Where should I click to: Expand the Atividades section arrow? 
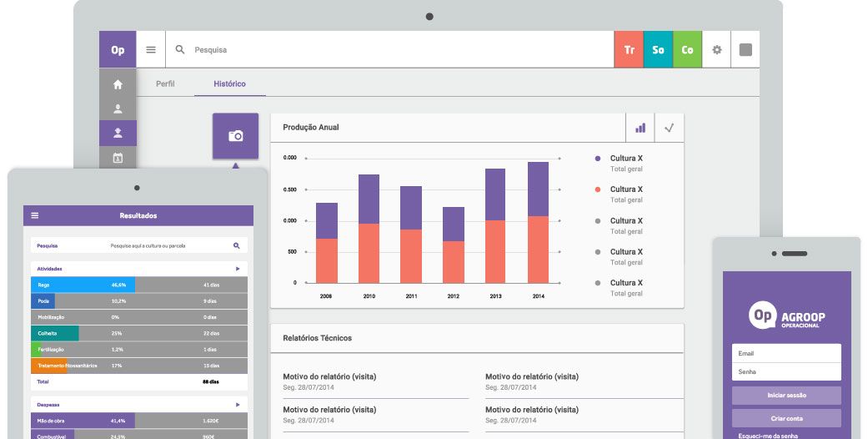[x=238, y=269]
